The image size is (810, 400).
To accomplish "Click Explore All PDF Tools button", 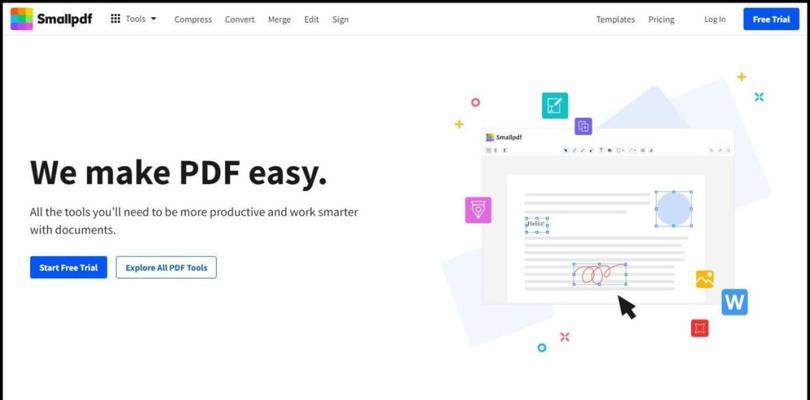I will point(166,267).
